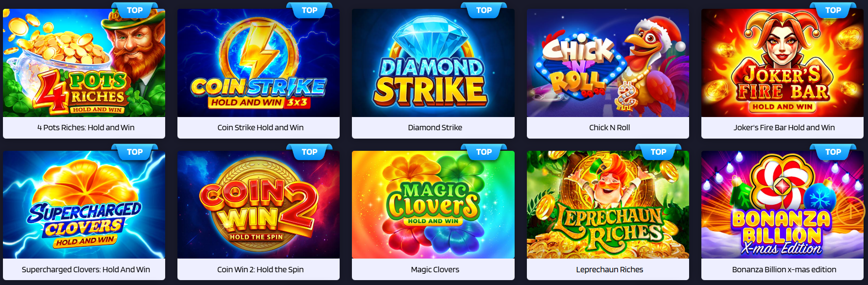This screenshot has height=285, width=868.
Task: Select the 'Supercharged Clovers: Hold And Win' caption
Action: pyautogui.click(x=86, y=269)
